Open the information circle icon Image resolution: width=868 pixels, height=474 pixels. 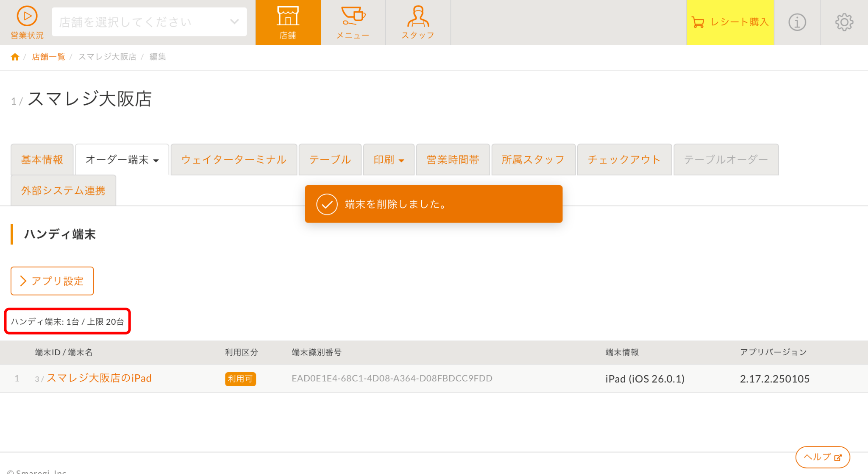(797, 22)
